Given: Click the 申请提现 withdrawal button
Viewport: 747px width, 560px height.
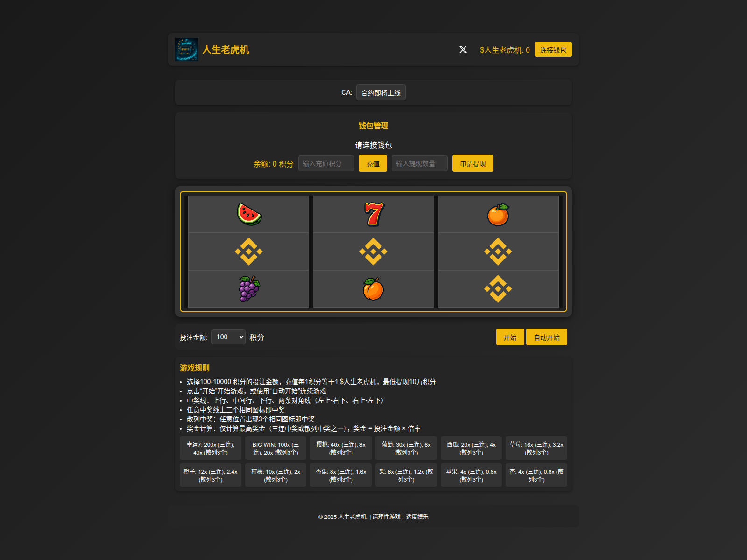Looking at the screenshot, I should (x=472, y=163).
